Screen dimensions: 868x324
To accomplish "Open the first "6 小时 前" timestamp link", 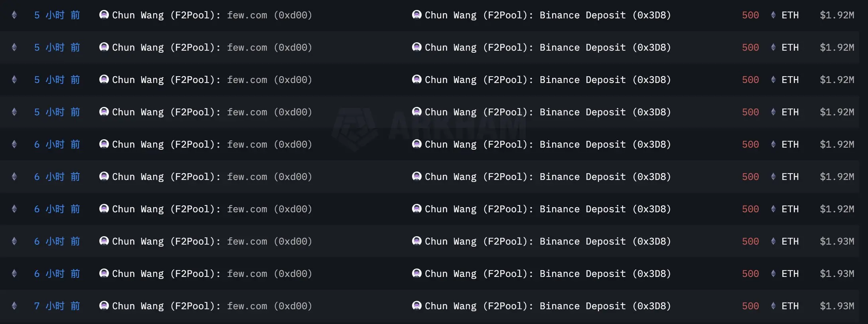I will pos(57,144).
